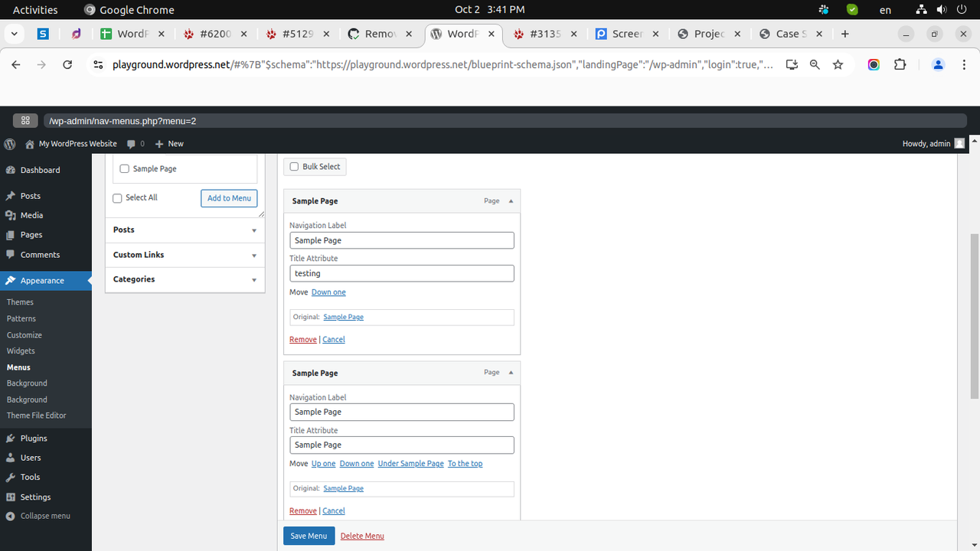Switch to the Screen tab

point(626,34)
